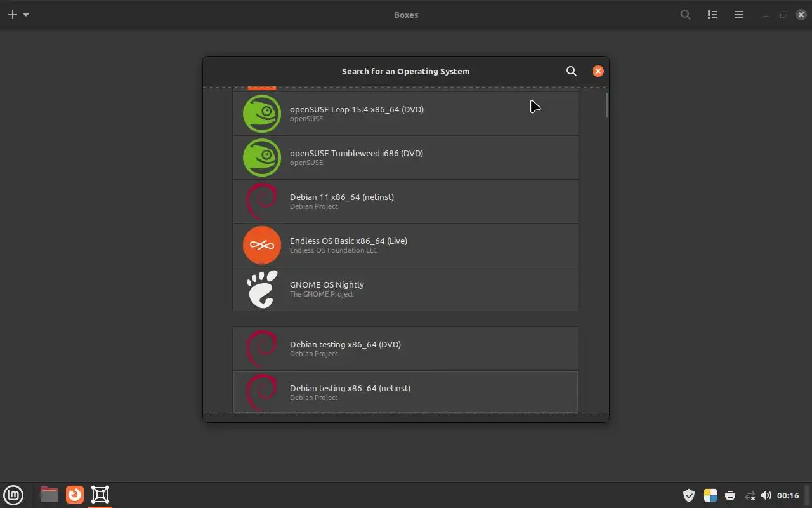This screenshot has height=508, width=812.
Task: Open the Linux Mint start menu
Action: point(13,495)
